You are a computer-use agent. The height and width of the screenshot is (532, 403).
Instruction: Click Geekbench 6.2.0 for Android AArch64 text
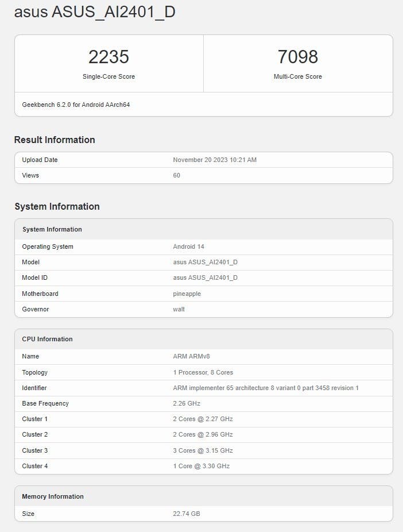pos(76,105)
